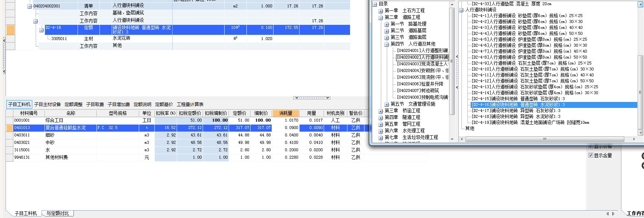Expand 第一节 路基处理

pos(387,24)
